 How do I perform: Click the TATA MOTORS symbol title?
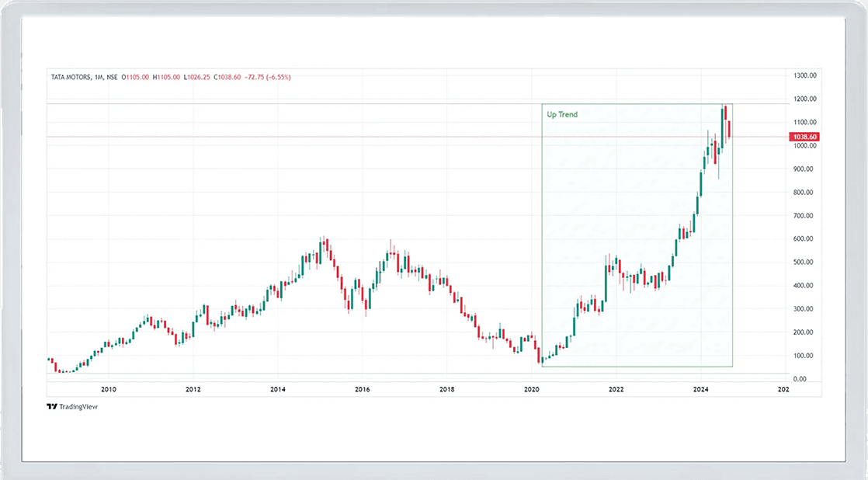tap(71, 77)
